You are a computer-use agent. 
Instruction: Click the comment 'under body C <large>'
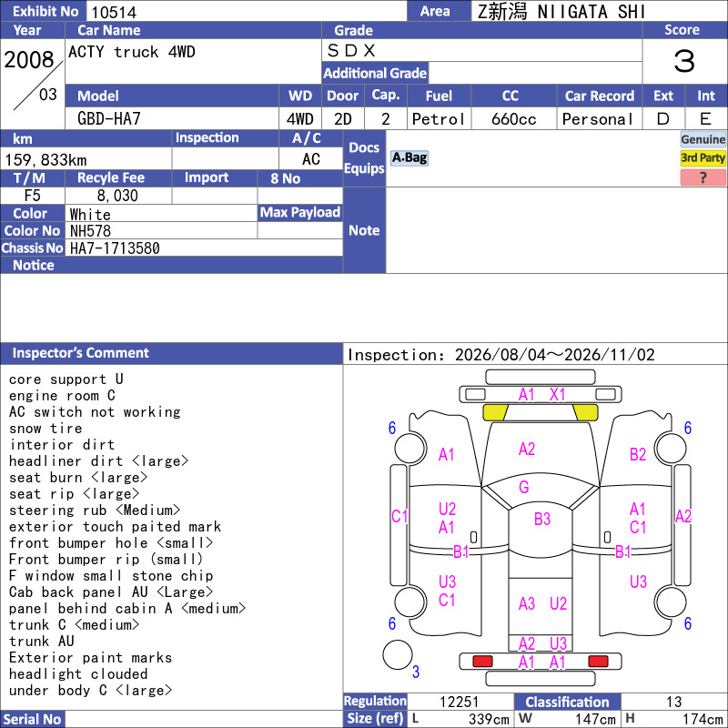90,691
